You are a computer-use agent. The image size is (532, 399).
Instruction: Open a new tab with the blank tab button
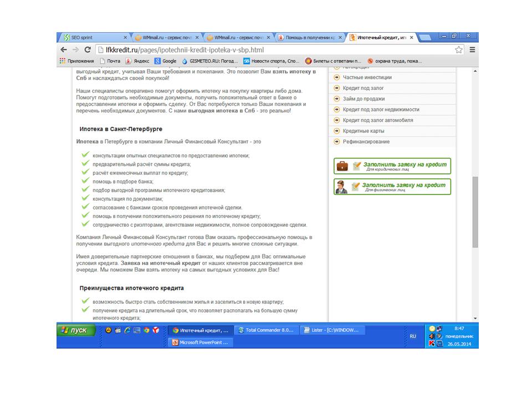[x=425, y=37]
